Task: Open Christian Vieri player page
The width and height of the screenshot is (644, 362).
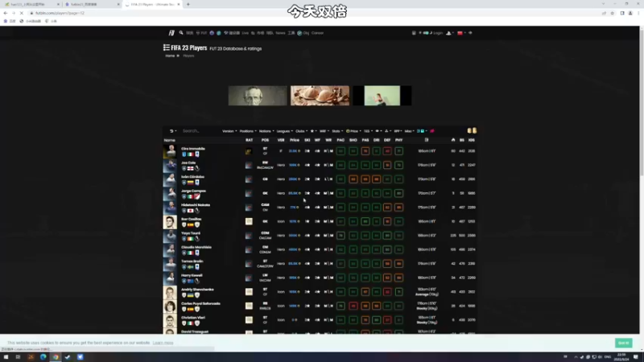Action: [193, 318]
